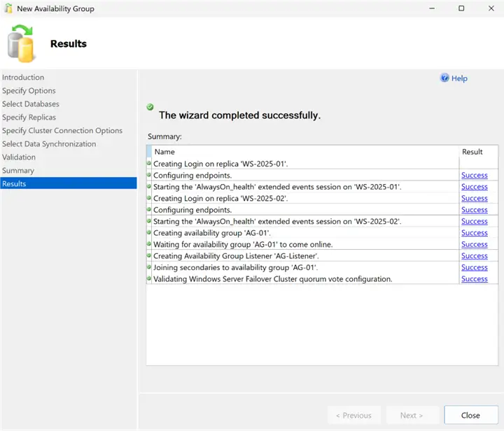This screenshot has width=504, height=431.
Task: Open Success link for Waiting for AG-01 online
Action: (x=475, y=244)
